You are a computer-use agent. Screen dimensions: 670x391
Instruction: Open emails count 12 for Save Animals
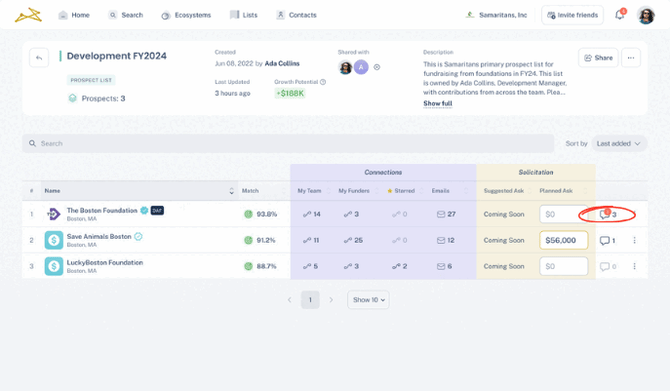tap(445, 240)
